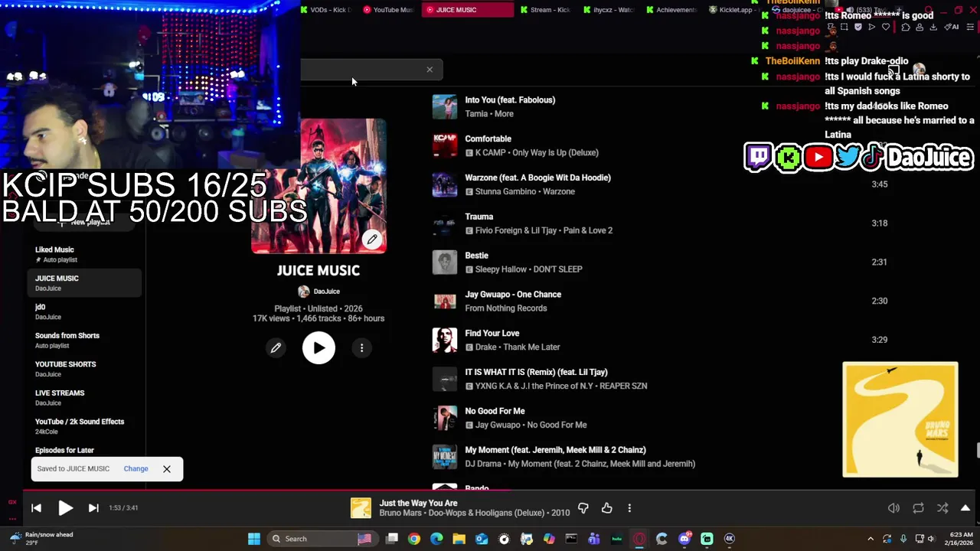Click Find Your Love thumbnail
The image size is (980, 551).
tap(445, 341)
